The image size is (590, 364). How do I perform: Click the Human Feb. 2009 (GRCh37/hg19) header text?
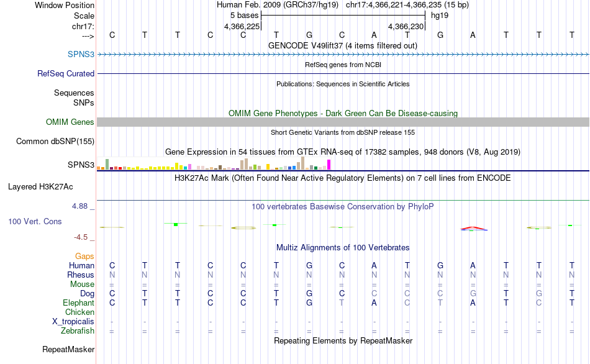tap(278, 5)
